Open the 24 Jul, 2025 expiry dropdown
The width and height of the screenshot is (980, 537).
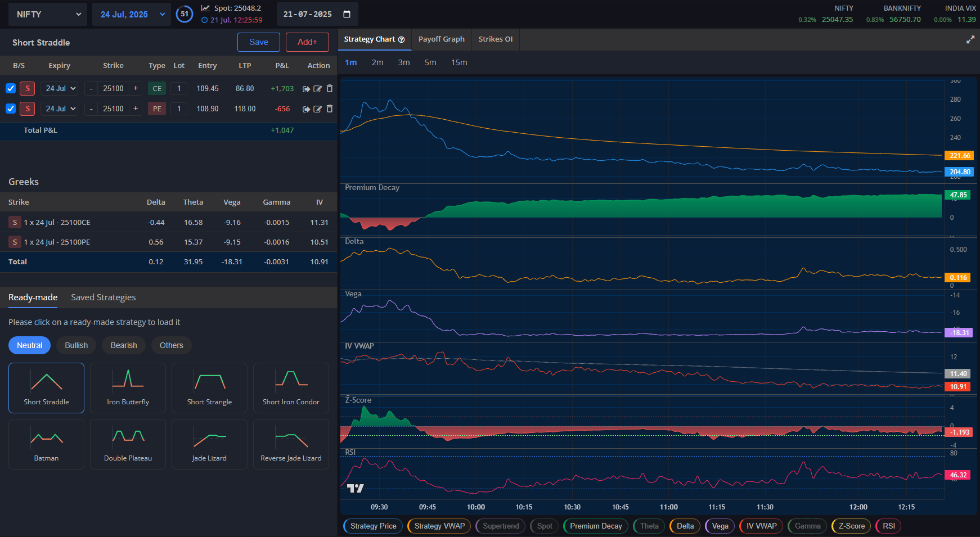132,14
